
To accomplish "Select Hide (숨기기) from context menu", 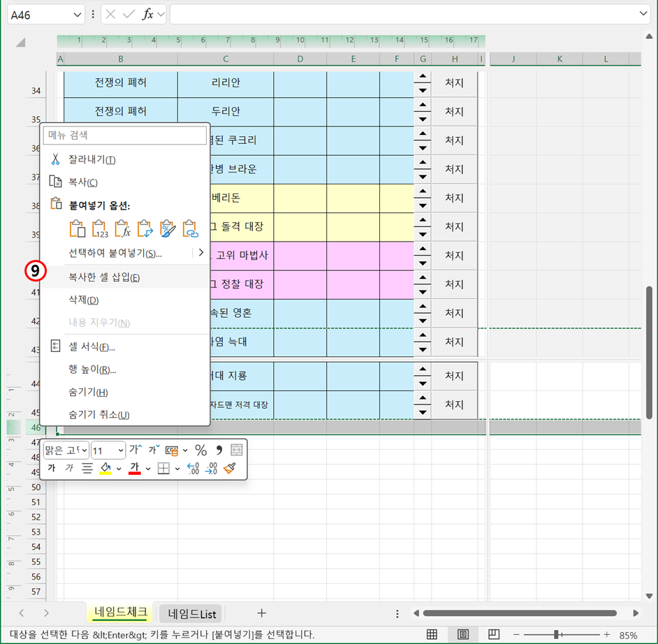I will pos(125,392).
